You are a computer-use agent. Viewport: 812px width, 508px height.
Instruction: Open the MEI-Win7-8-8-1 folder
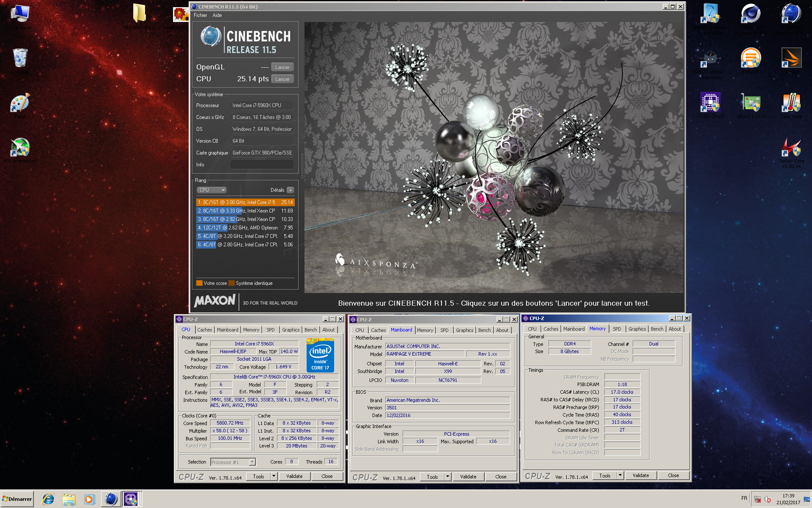click(x=140, y=17)
